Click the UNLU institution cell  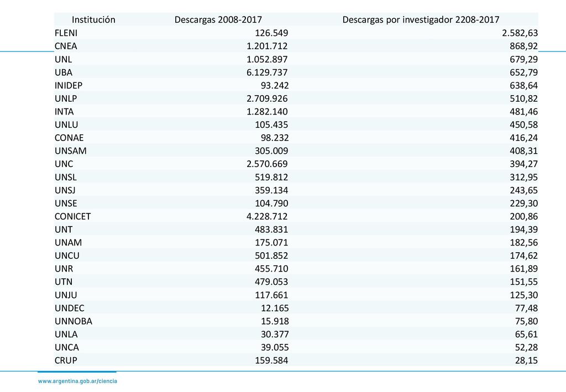point(66,124)
